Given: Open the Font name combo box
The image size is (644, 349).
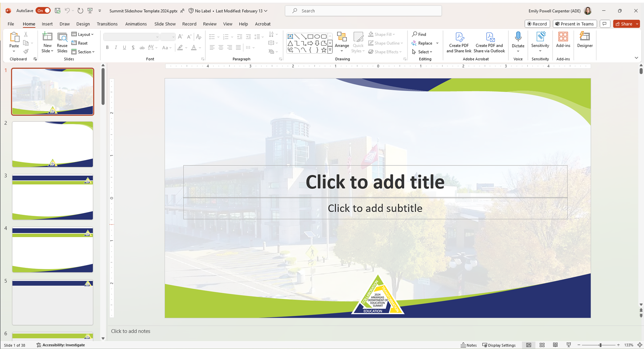Looking at the screenshot, I should (x=131, y=37).
